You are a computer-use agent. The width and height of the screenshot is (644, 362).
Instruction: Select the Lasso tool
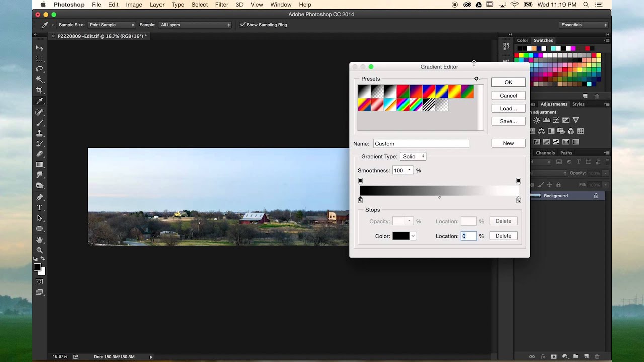click(39, 69)
